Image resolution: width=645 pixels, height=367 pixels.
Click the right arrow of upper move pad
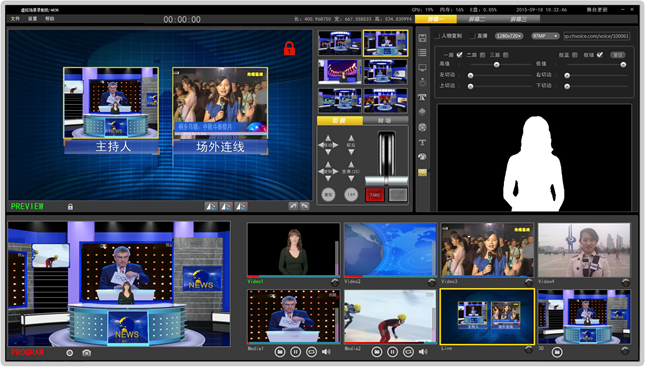[x=336, y=145]
